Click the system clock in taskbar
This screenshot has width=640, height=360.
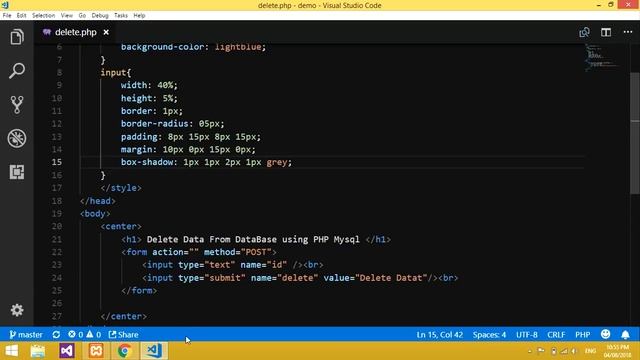tap(618, 351)
